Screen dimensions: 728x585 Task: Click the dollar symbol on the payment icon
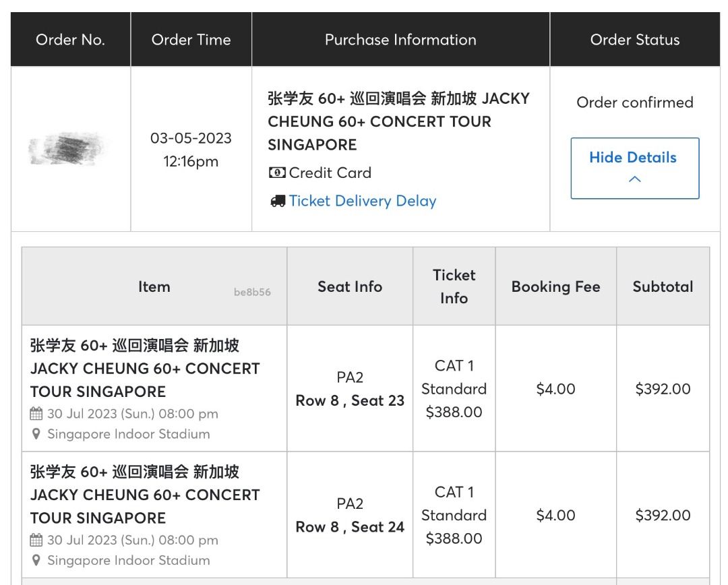pyautogui.click(x=276, y=173)
